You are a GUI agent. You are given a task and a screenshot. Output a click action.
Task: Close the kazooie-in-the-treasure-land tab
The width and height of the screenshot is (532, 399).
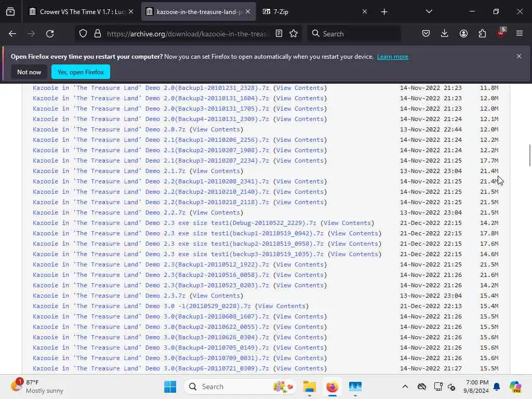[248, 12]
